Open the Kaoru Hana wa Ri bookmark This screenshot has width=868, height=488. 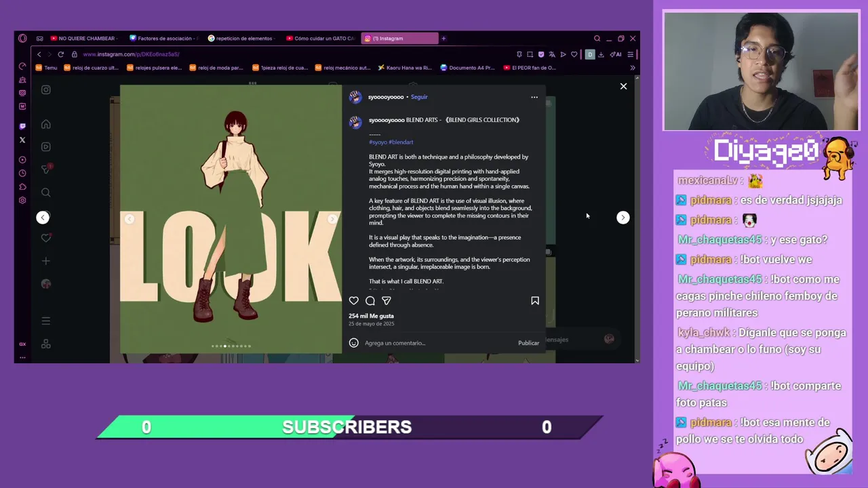click(405, 68)
